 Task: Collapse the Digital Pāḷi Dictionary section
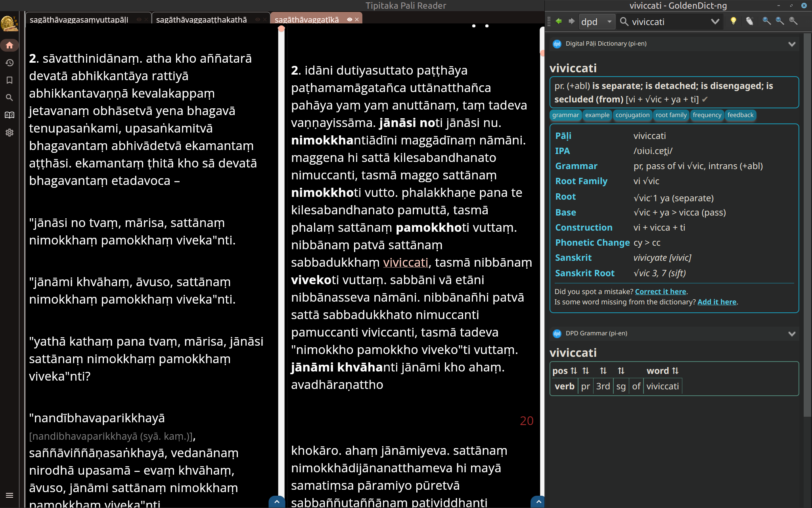[793, 44]
